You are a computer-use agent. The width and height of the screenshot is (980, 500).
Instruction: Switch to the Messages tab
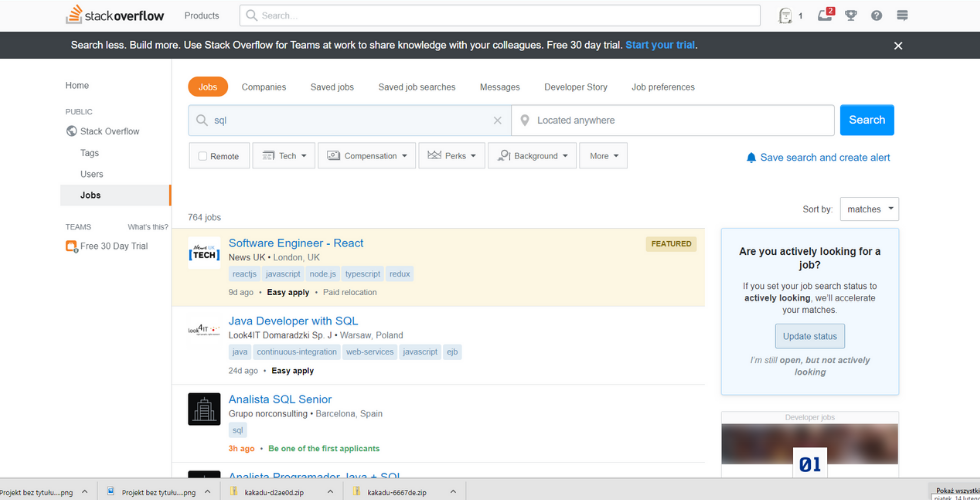click(500, 87)
